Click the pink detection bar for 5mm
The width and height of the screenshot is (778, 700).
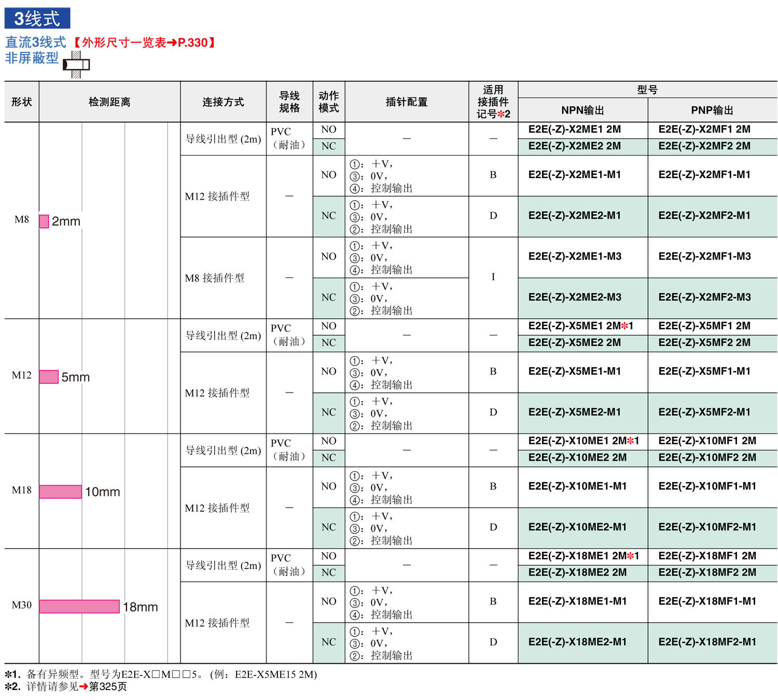pos(49,377)
